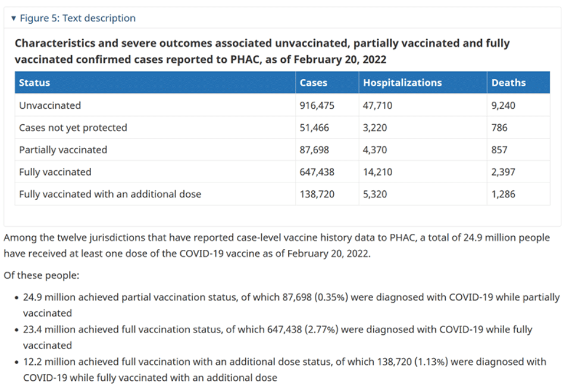This screenshot has width=563, height=392.
Task: Click the Cases column header
Action: click(x=314, y=83)
